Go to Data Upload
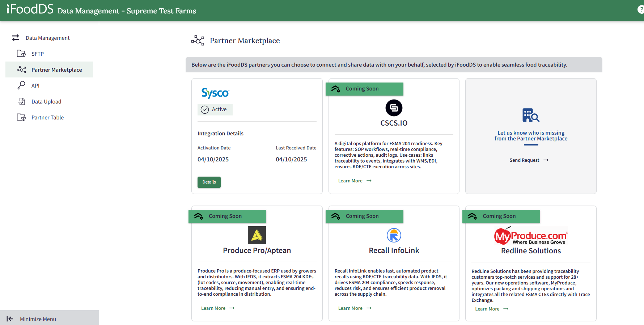 click(x=49, y=101)
